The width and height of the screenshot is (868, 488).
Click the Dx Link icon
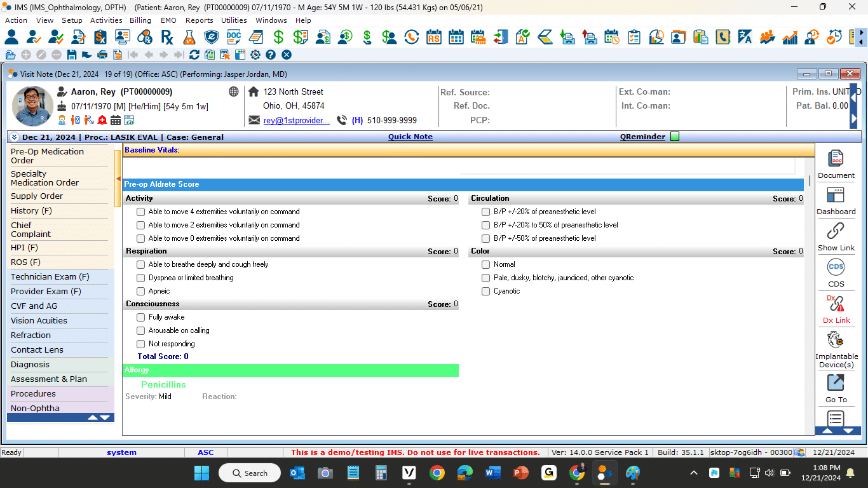click(836, 304)
